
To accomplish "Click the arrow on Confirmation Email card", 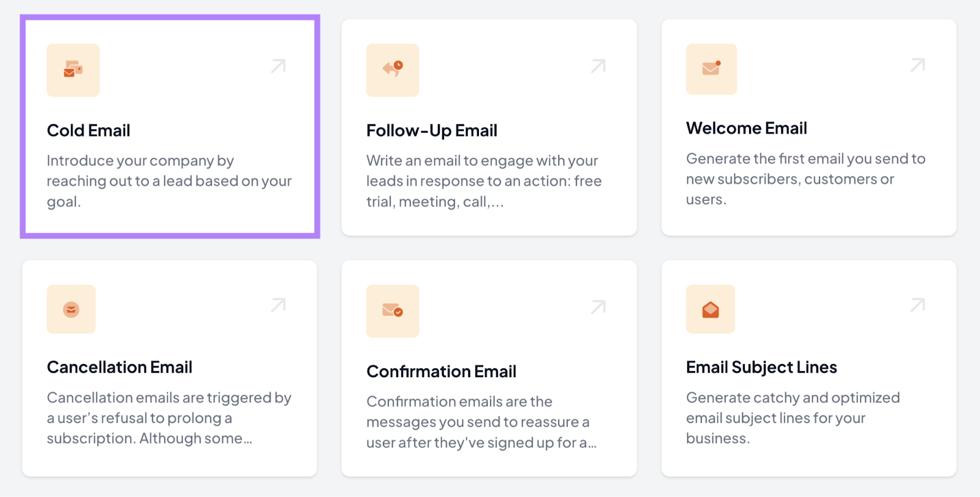I will [x=597, y=307].
